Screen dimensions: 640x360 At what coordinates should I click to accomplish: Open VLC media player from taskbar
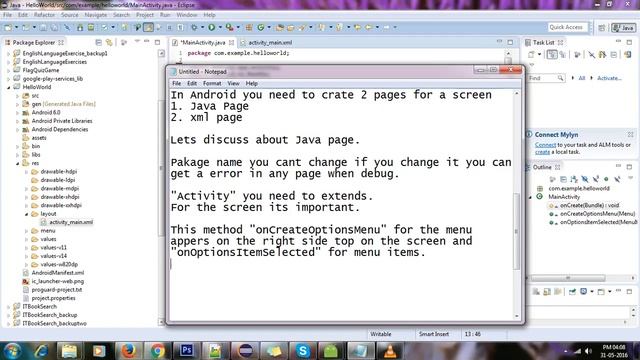(390, 351)
